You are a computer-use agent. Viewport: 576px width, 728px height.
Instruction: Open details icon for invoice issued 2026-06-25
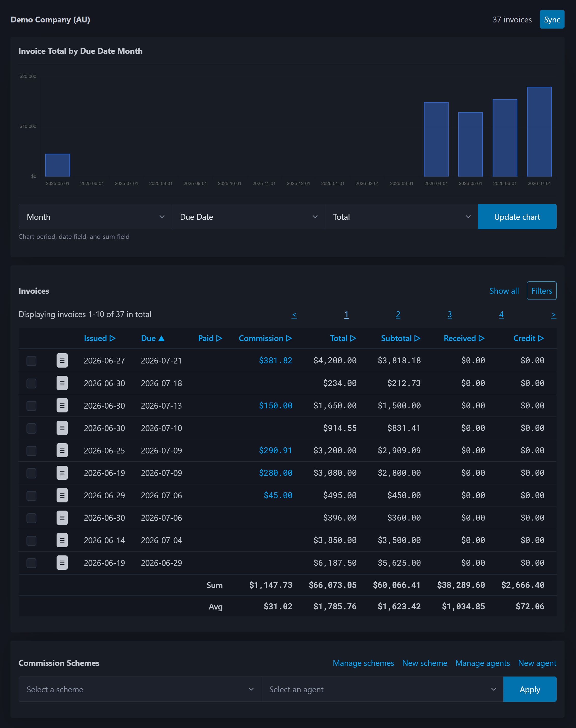point(62,450)
